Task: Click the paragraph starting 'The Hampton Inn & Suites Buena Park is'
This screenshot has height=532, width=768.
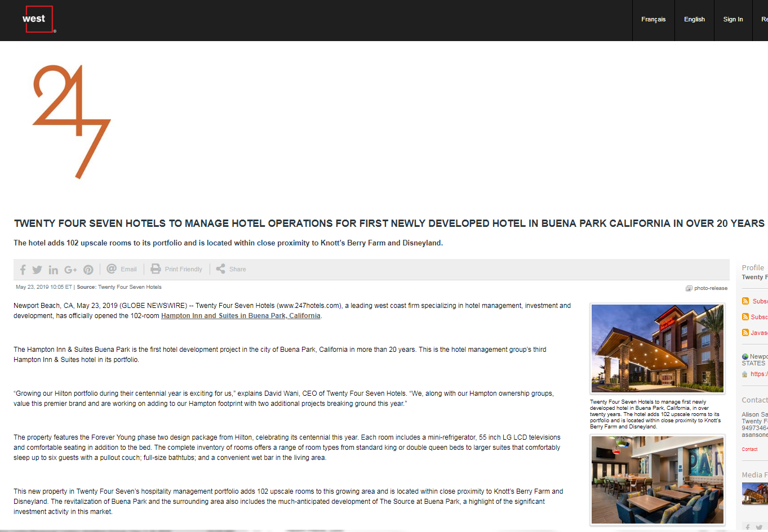Action: point(280,355)
